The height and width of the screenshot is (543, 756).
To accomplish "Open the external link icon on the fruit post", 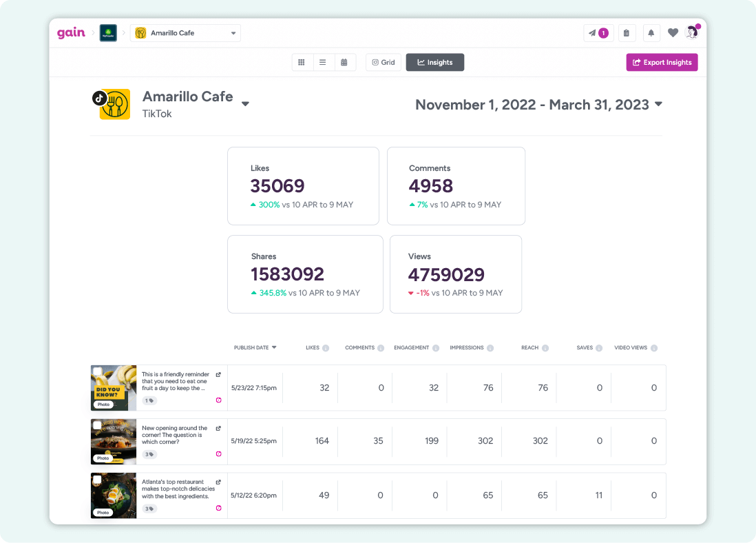I will 219,374.
